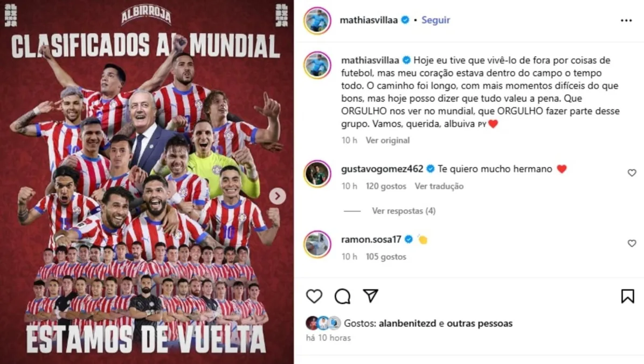This screenshot has width=644, height=364.
Task: Save the post with the bookmark icon
Action: pyautogui.click(x=628, y=296)
